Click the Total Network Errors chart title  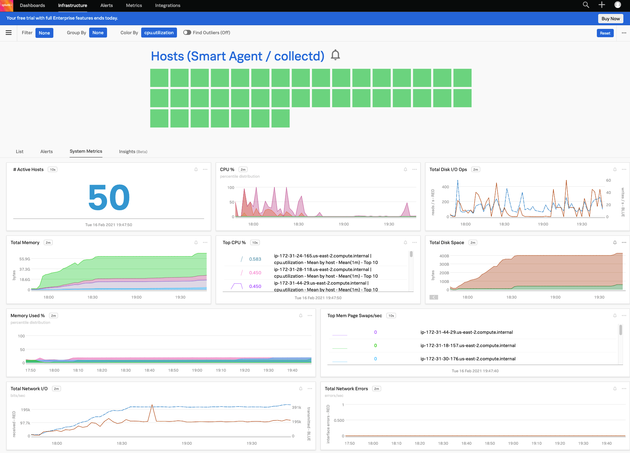tap(346, 389)
